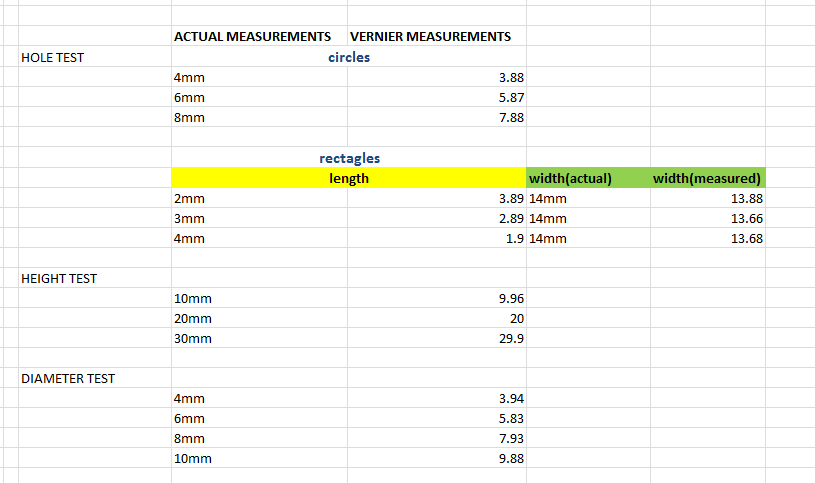The height and width of the screenshot is (483, 815).
Task: Click the cell with value 1.9
Action: point(437,238)
